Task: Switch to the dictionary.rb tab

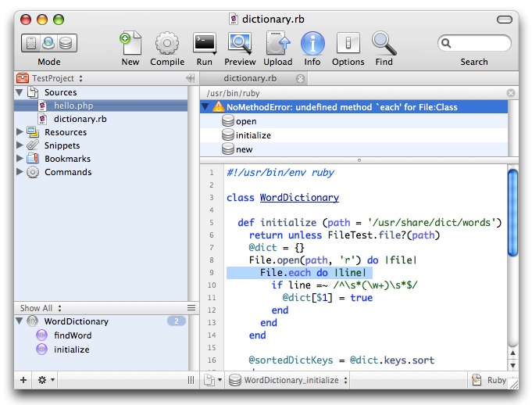Action: click(x=250, y=78)
